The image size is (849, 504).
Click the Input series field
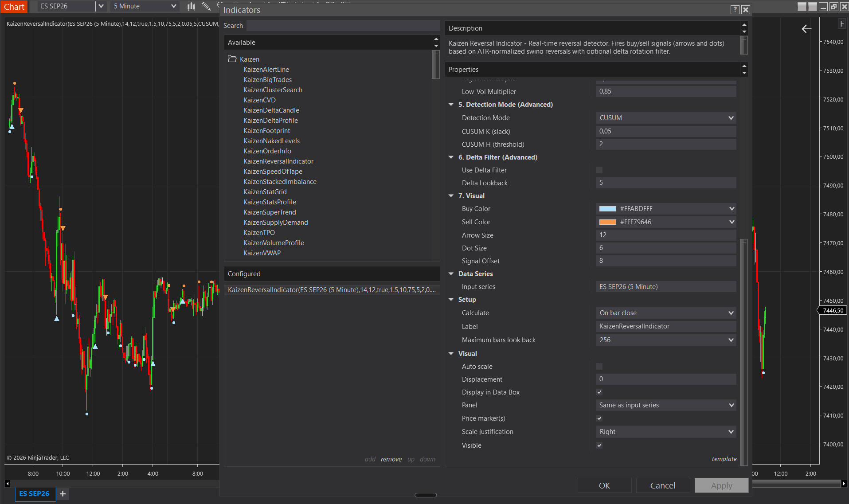pos(666,287)
